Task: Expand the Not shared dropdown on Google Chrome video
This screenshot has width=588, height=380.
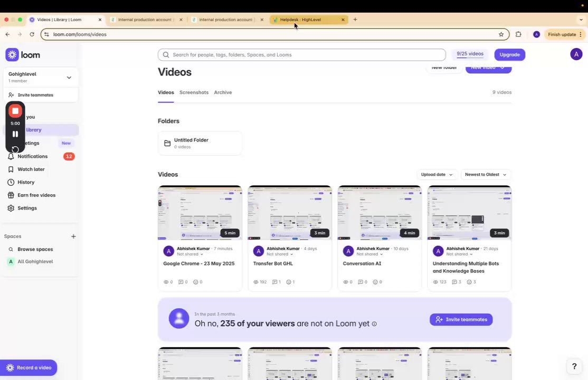Action: [189, 254]
